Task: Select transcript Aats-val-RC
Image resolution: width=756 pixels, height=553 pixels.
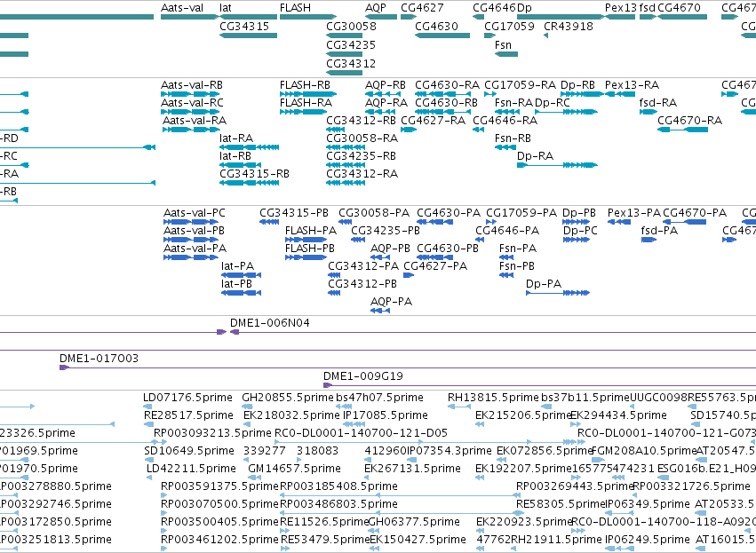Action: (192, 103)
